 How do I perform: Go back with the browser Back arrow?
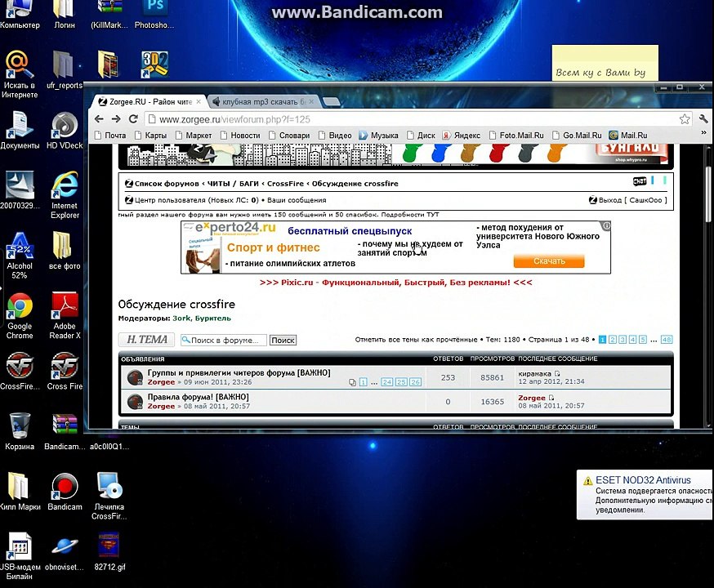[99, 118]
